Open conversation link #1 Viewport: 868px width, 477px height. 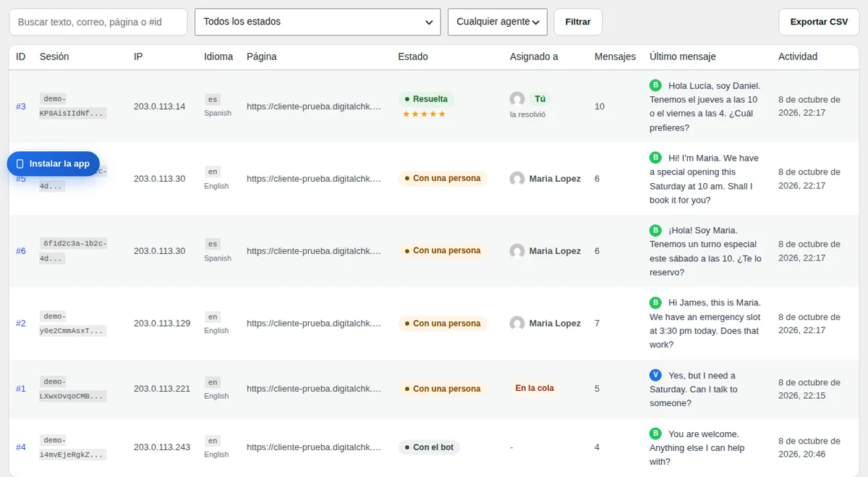pos(21,389)
